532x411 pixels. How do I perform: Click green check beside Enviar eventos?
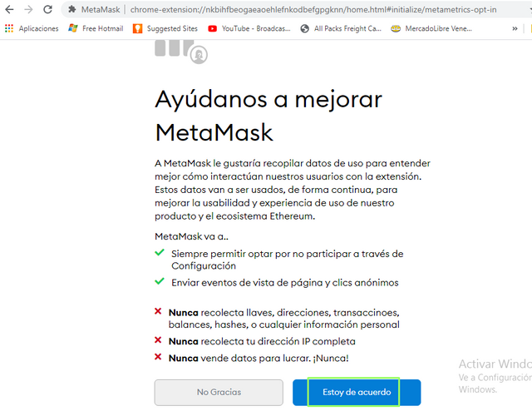tap(160, 281)
